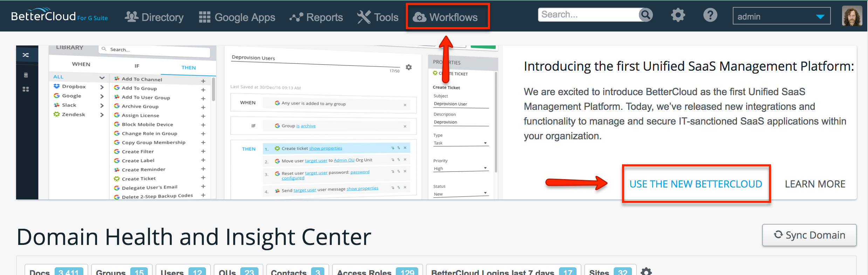
Task: Focus the top Search input field
Action: (588, 15)
